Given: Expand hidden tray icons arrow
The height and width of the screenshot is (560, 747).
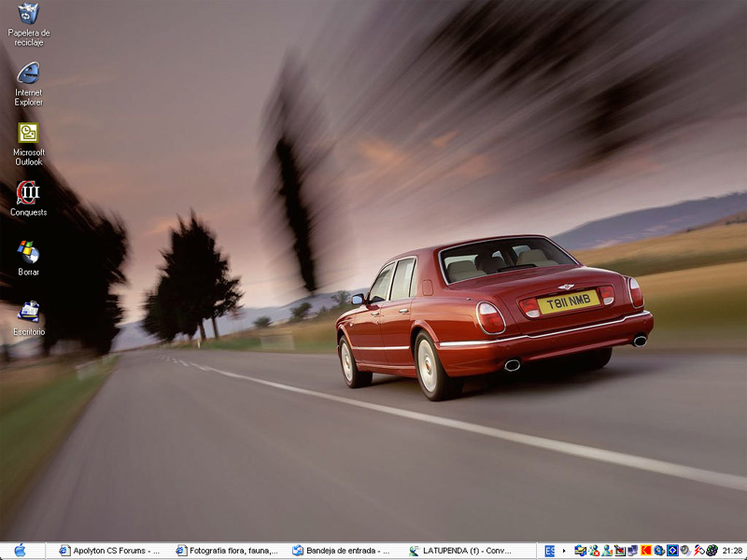Looking at the screenshot, I should (564, 551).
